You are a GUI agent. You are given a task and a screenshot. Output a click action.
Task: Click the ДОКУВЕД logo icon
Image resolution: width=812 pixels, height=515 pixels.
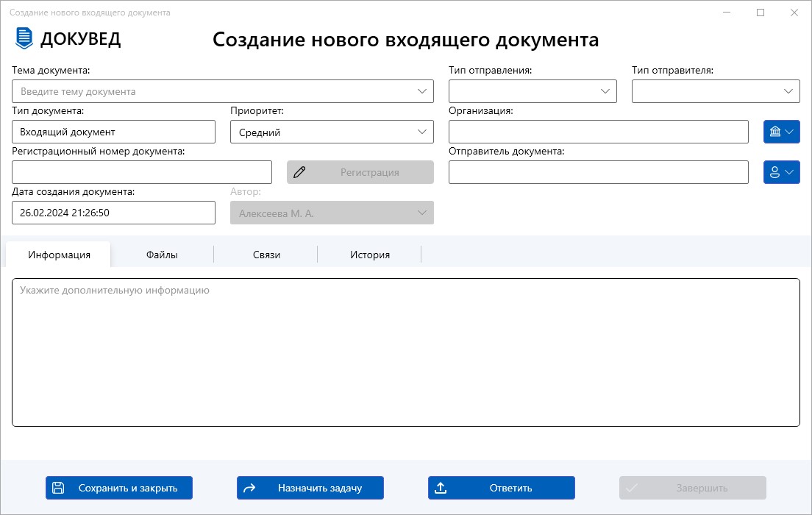[x=26, y=38]
